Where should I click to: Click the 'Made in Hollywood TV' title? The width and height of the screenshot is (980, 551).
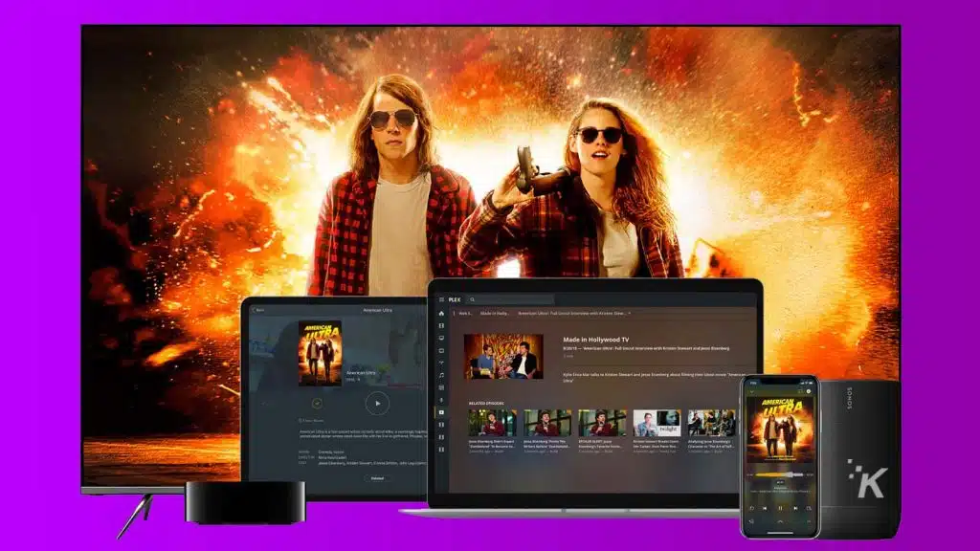596,340
